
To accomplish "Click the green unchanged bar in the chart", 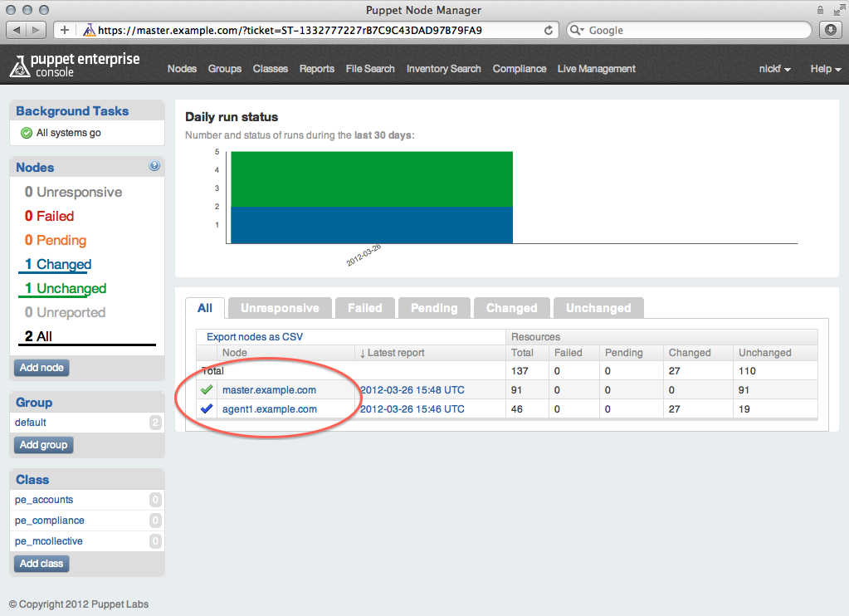I will tap(372, 178).
